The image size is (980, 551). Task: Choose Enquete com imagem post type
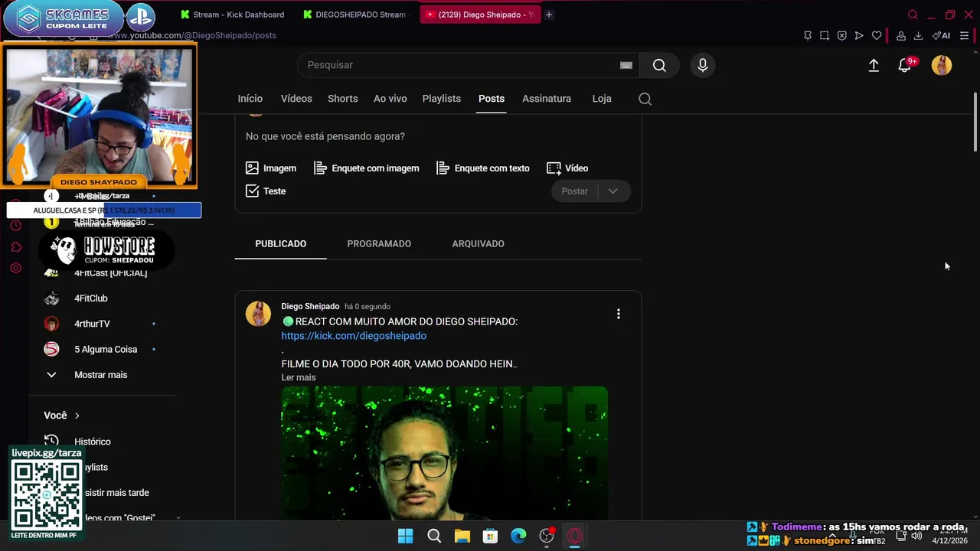[367, 168]
